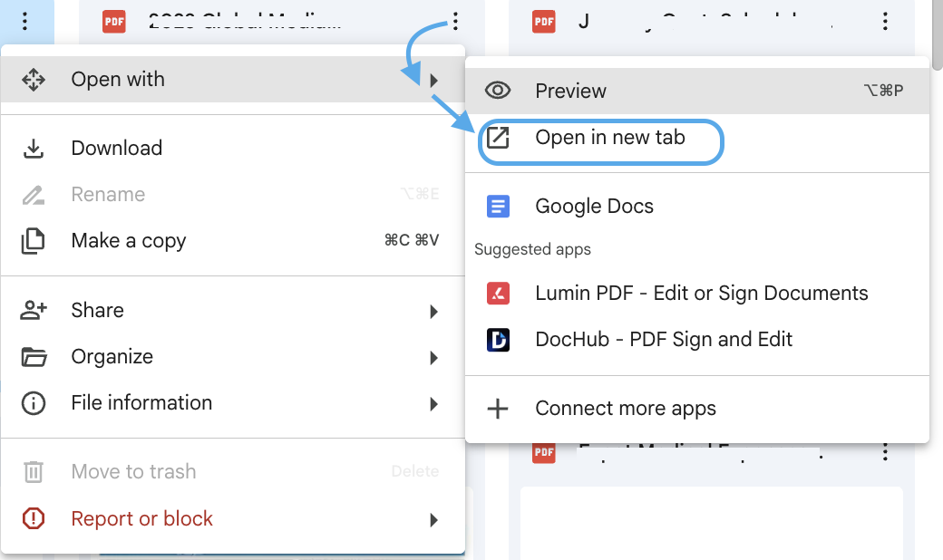Image resolution: width=943 pixels, height=560 pixels.
Task: Click three-dot menu on lower-right PDF card
Action: (885, 452)
